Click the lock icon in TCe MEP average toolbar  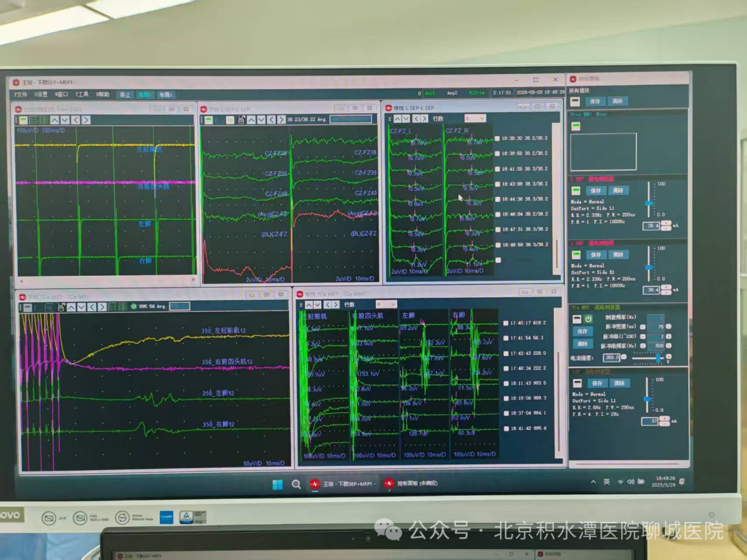point(61,307)
